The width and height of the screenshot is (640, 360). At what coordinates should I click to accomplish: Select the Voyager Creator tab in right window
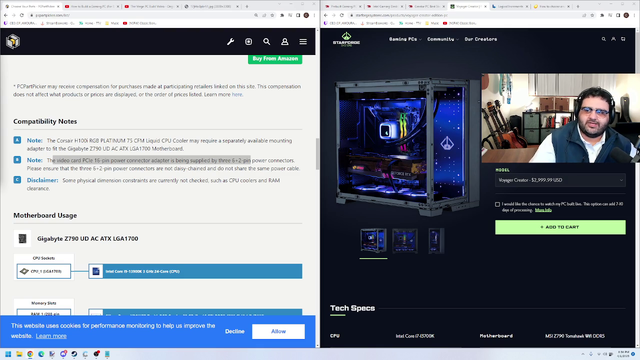coord(468,7)
